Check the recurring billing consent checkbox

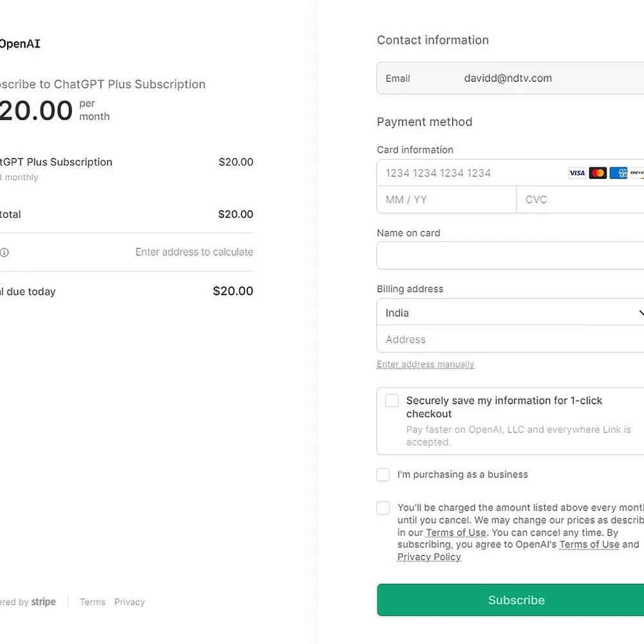pos(383,507)
